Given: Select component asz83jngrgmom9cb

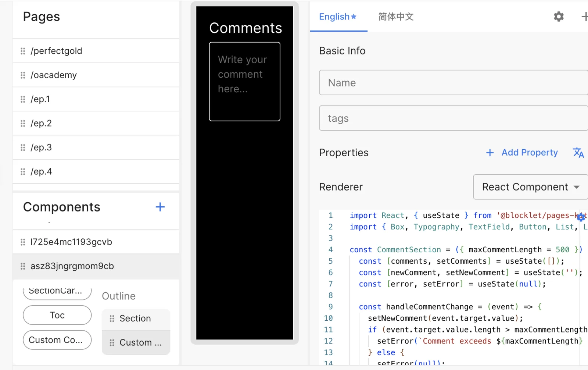Looking at the screenshot, I should 96,266.
